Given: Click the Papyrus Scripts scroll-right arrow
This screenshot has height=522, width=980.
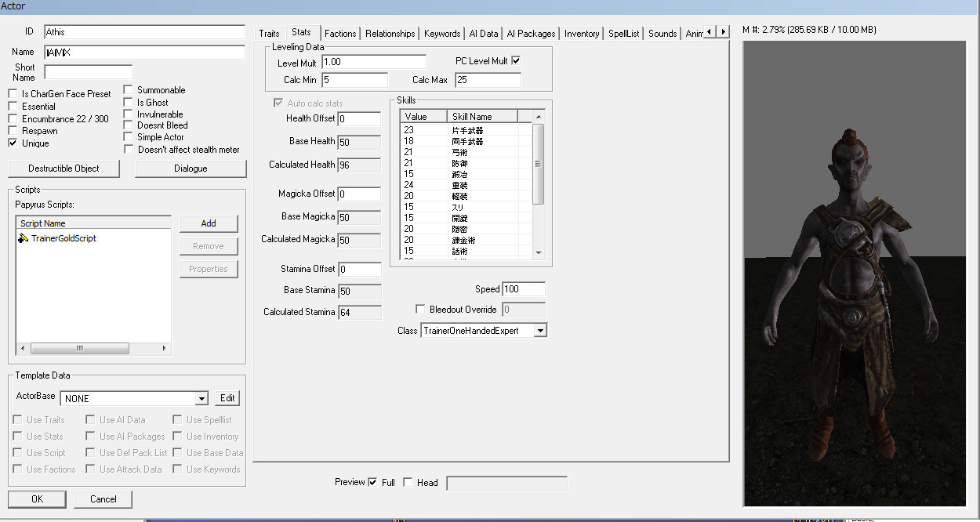Looking at the screenshot, I should click(x=165, y=349).
